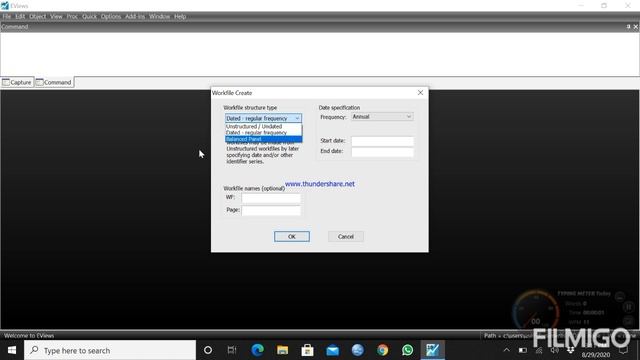Click the EViews title bar logo
The height and width of the screenshot is (360, 640).
point(5,5)
